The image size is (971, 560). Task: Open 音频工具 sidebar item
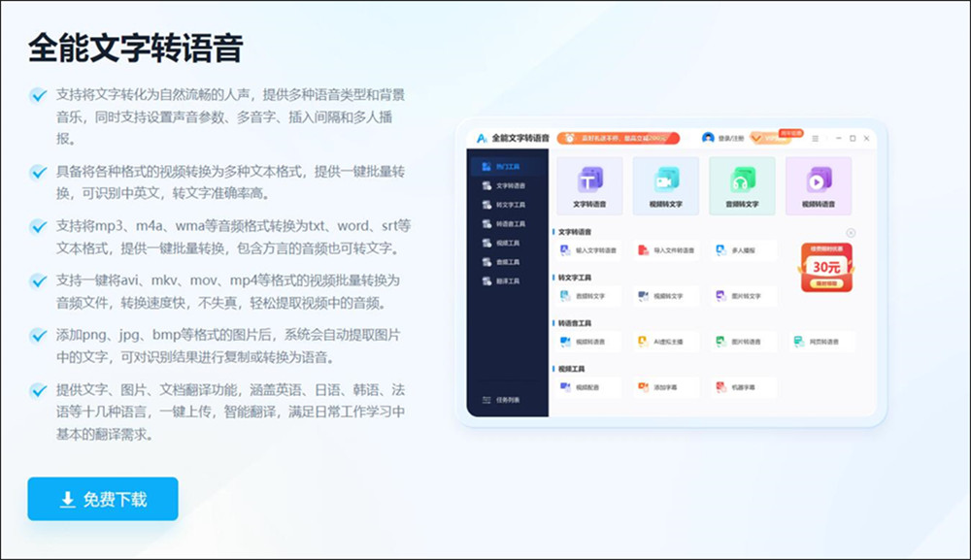point(508,262)
